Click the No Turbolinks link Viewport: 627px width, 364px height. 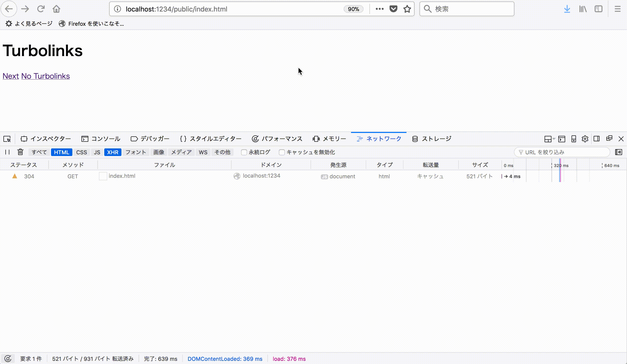[45, 76]
